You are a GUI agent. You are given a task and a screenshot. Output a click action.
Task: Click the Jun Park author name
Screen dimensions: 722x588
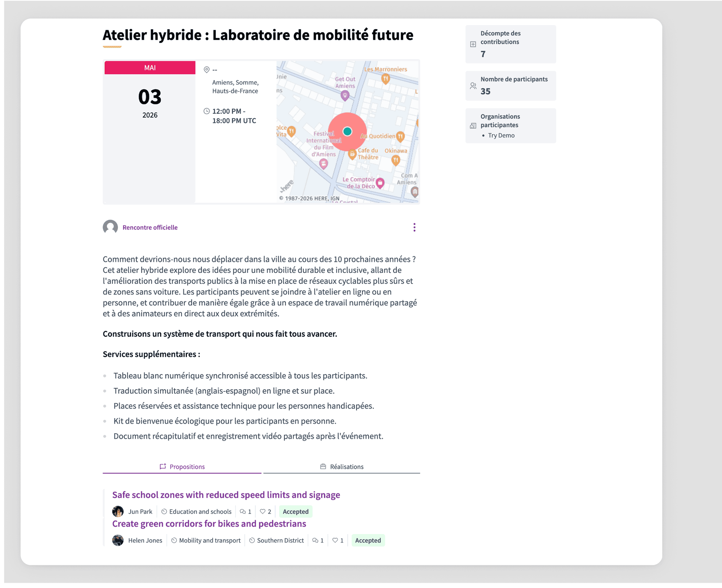[140, 512]
